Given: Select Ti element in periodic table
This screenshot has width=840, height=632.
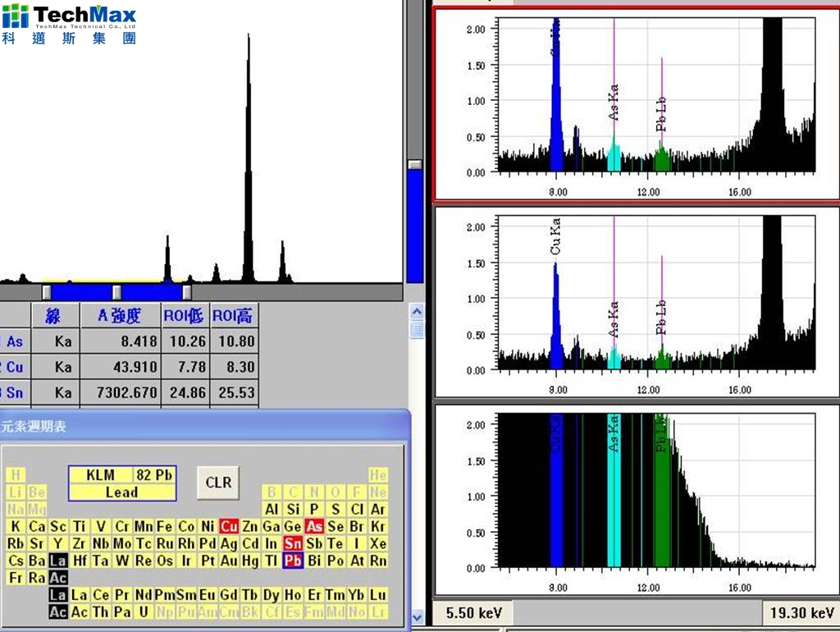Looking at the screenshot, I should pyautogui.click(x=80, y=526).
